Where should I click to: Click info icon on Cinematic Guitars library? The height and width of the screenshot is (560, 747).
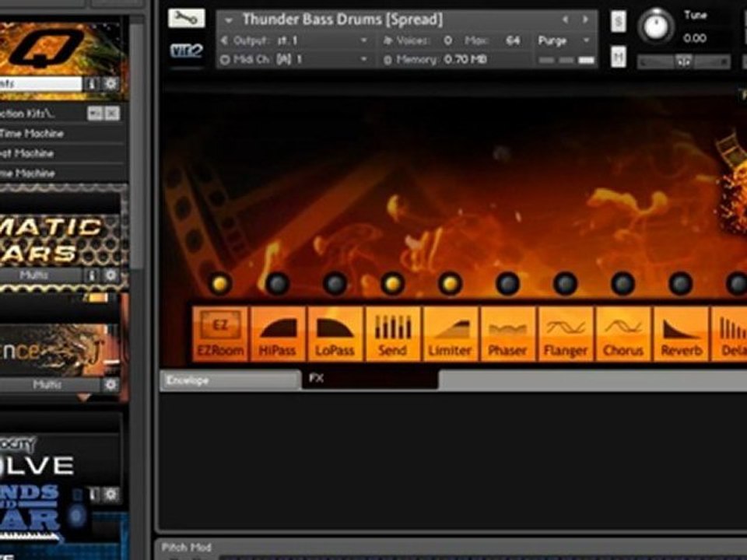coord(91,275)
